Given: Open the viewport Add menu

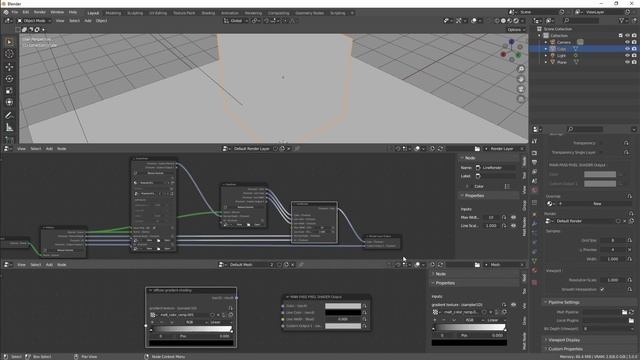Looking at the screenshot, I should [88, 20].
